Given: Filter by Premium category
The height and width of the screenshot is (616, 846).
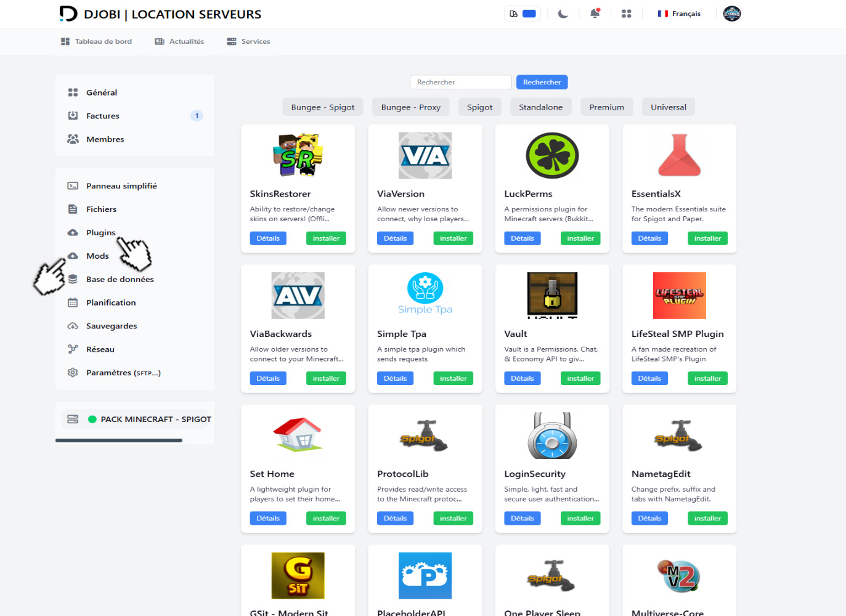Looking at the screenshot, I should [x=607, y=107].
